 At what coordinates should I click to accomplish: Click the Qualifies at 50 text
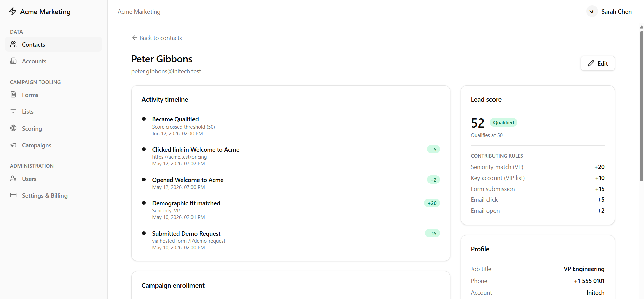486,135
